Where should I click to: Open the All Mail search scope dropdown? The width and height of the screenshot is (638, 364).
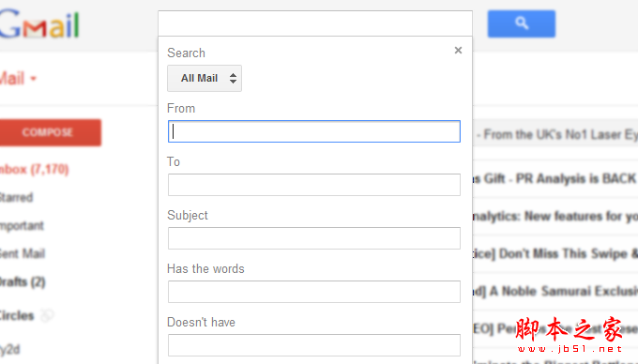205,78
